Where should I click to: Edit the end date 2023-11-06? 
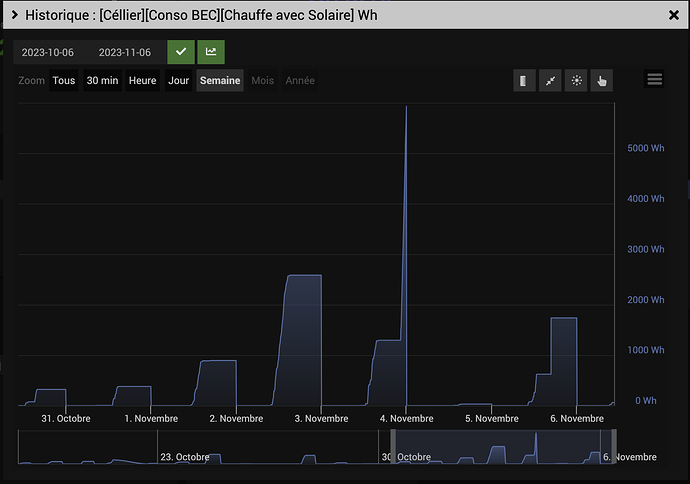pyautogui.click(x=125, y=52)
